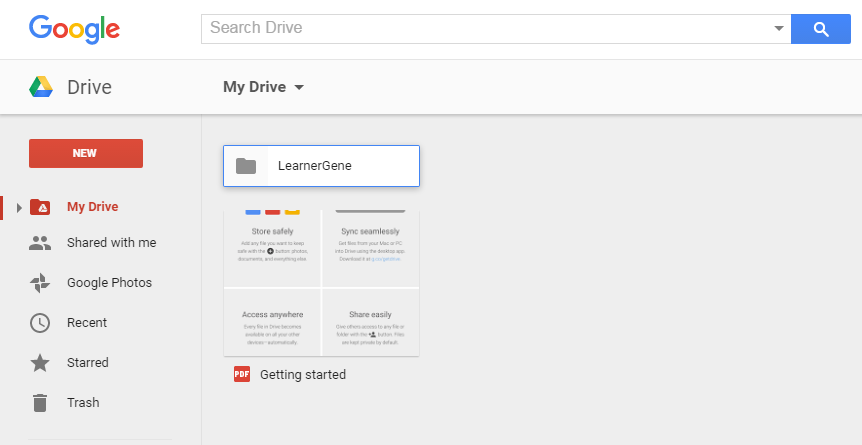Click the Shared with me people icon
Screen dimensions: 862x445
(x=40, y=243)
